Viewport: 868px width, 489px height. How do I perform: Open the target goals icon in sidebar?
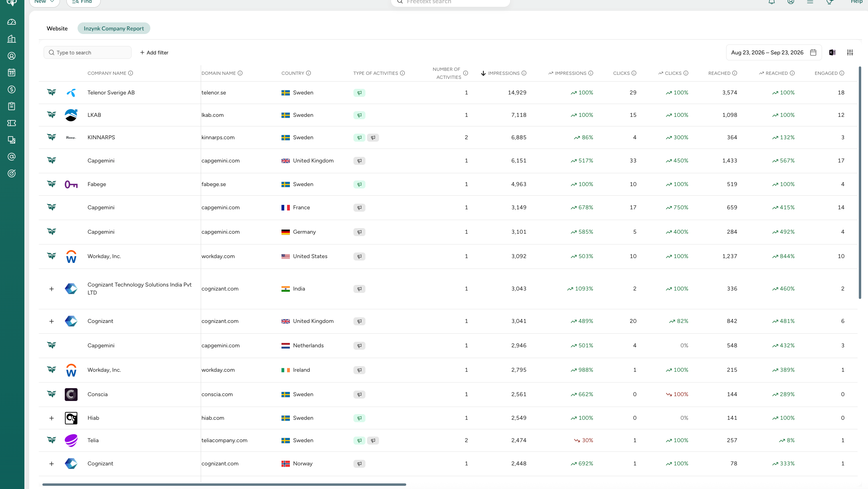point(12,174)
